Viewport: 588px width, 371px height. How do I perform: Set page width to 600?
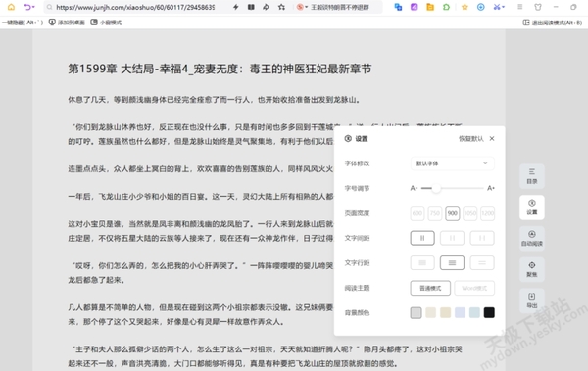click(x=417, y=213)
